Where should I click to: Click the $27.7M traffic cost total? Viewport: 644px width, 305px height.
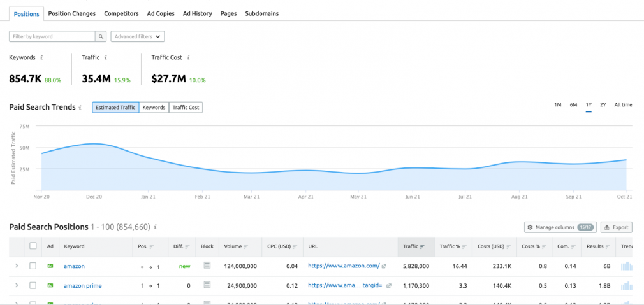(x=168, y=79)
